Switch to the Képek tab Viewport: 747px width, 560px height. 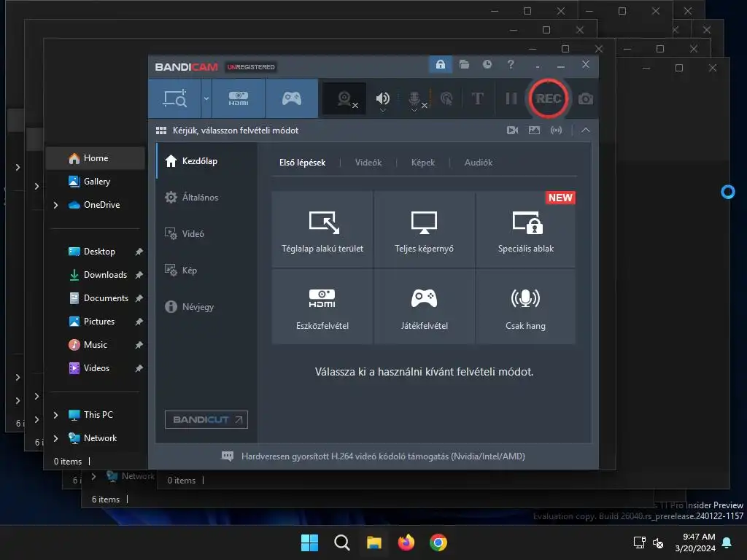click(423, 163)
